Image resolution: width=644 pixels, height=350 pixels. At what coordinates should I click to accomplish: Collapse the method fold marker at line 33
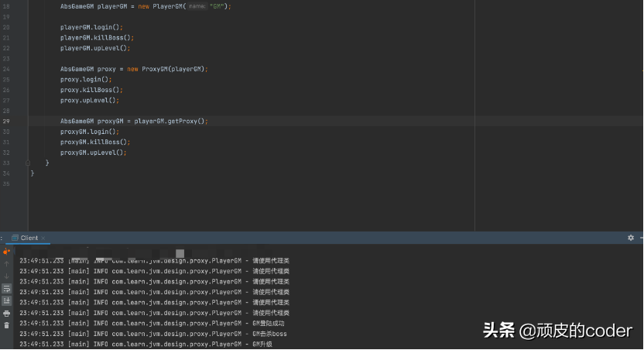pos(28,163)
